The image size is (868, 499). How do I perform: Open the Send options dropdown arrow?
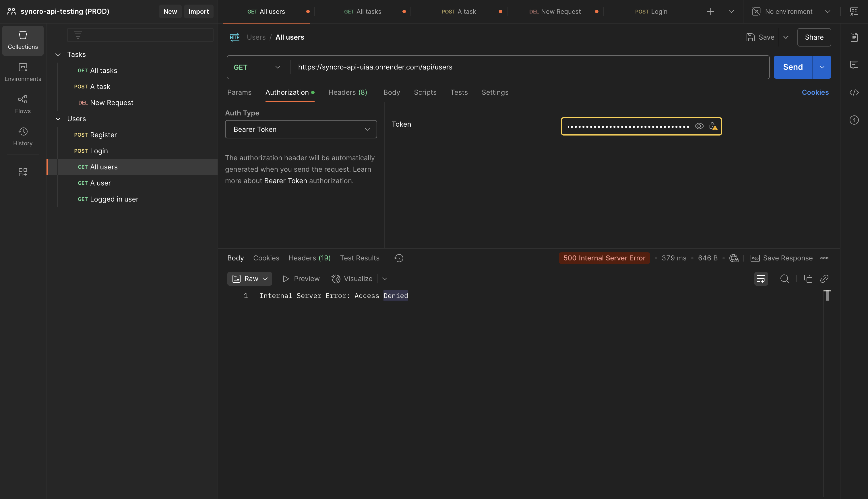point(822,67)
